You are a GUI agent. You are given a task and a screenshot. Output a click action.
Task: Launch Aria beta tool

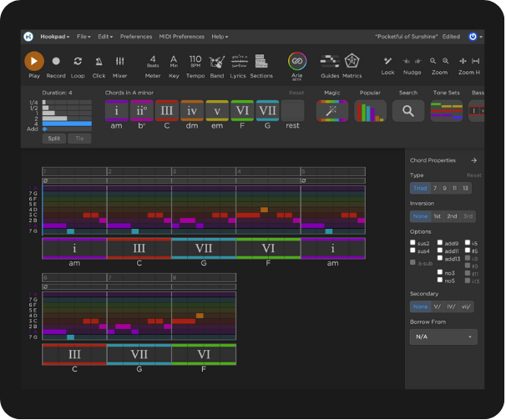297,61
